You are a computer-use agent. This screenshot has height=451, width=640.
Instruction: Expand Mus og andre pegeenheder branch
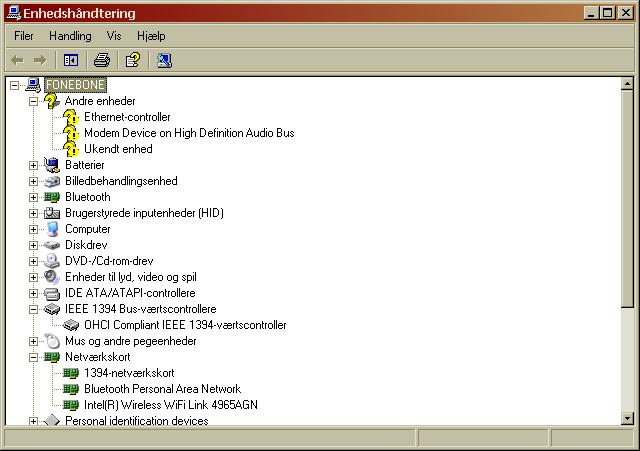tap(33, 341)
